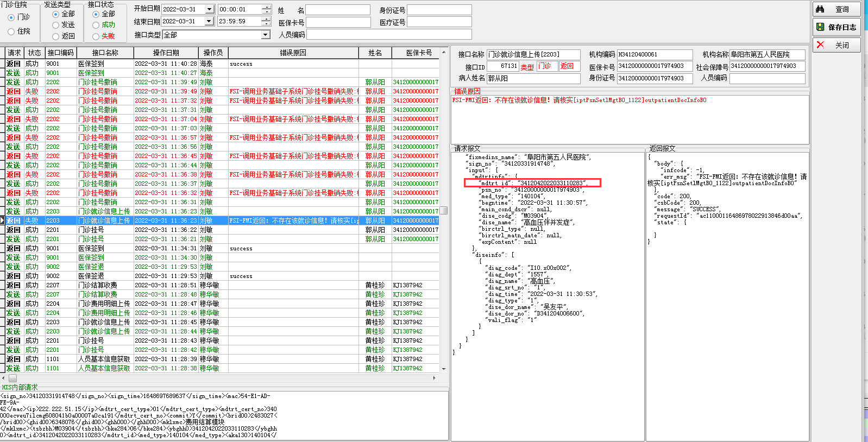Click the 保存日志 save log button
This screenshot has width=868, height=442.
(836, 27)
